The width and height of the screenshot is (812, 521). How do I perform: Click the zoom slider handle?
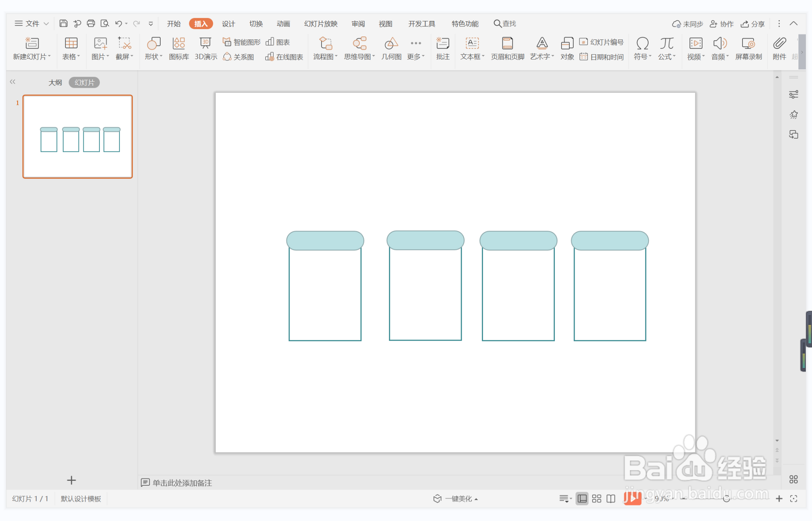click(726, 498)
